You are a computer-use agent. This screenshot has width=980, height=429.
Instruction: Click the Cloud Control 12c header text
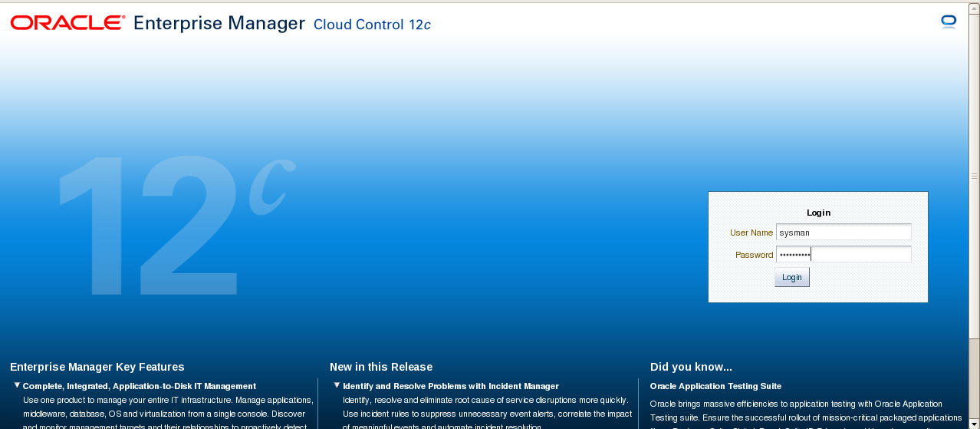pos(372,25)
